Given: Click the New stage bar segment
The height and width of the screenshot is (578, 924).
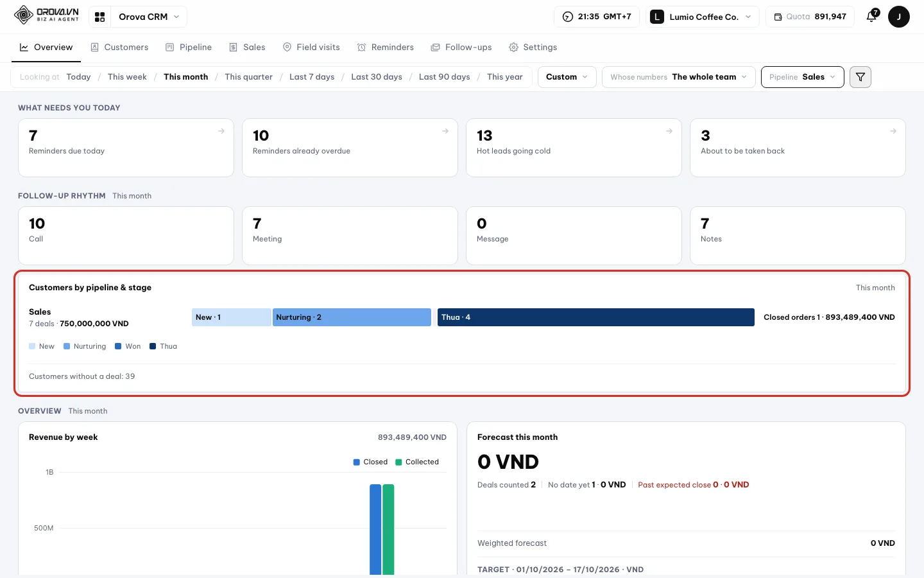Looking at the screenshot, I should (x=232, y=317).
